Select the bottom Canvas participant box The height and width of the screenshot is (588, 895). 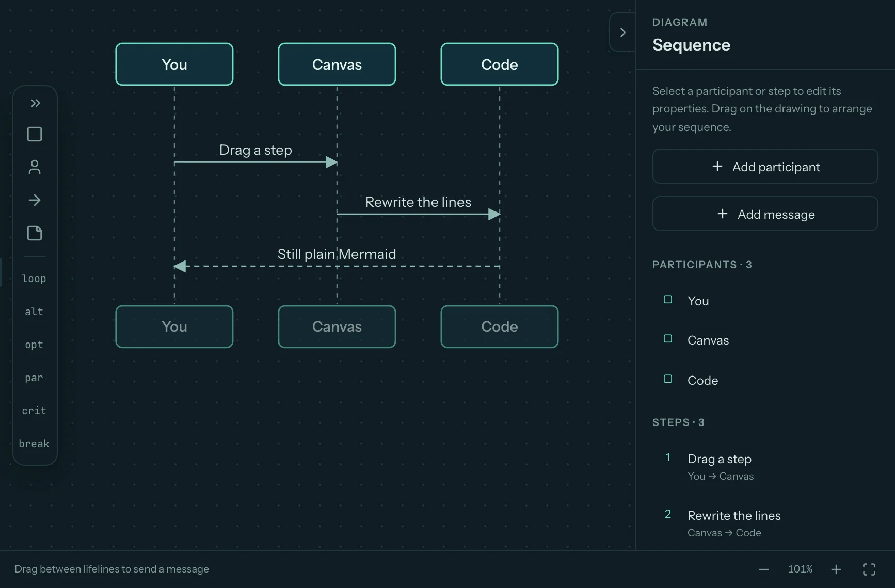(x=337, y=326)
